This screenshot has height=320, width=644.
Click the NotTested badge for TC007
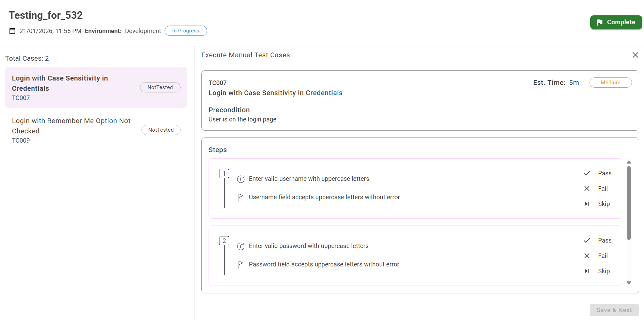tap(160, 87)
